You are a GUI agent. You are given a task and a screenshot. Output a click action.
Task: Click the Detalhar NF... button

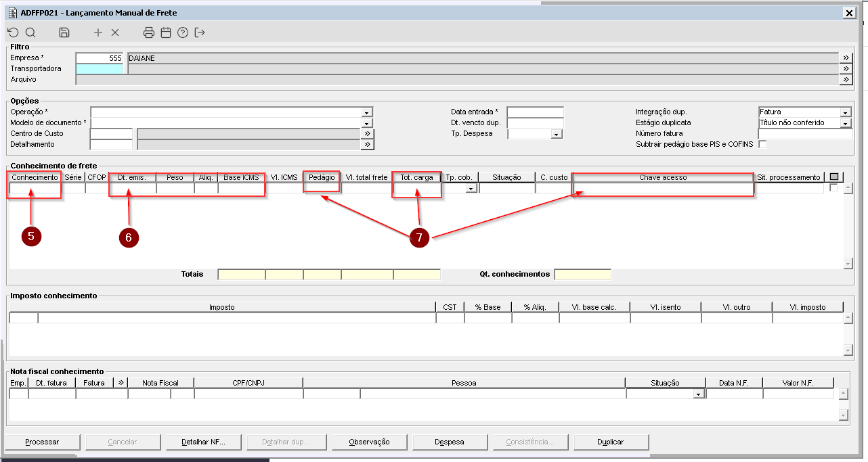[x=203, y=442]
